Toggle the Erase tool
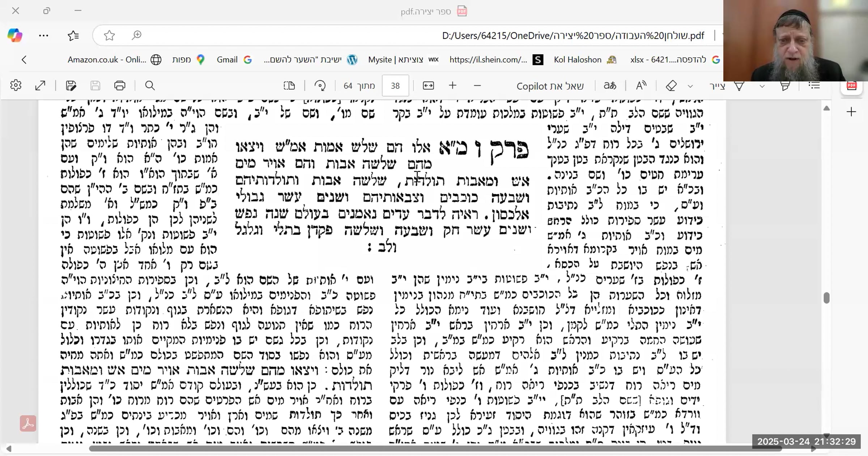This screenshot has width=868, height=456. 671,86
